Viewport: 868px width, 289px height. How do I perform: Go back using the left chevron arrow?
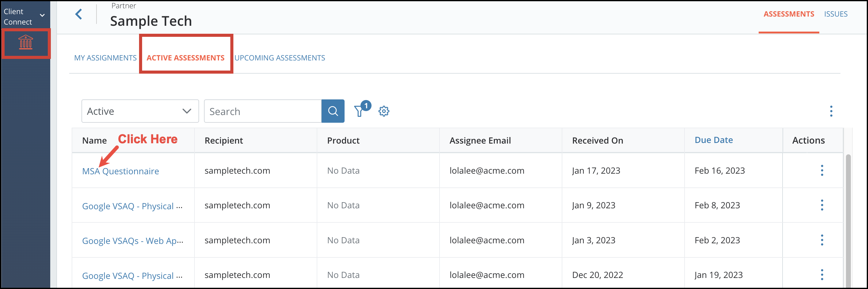78,14
